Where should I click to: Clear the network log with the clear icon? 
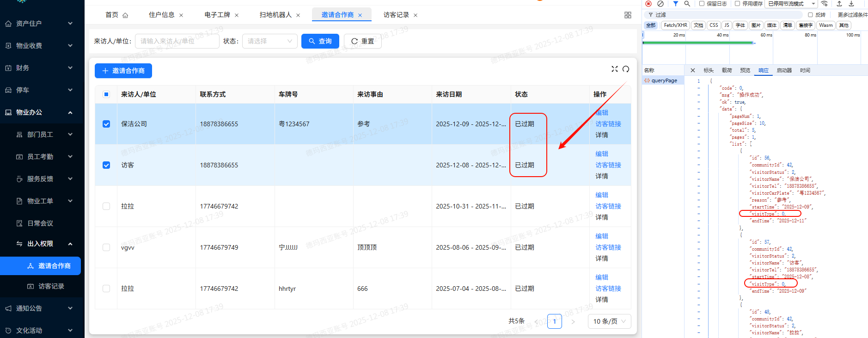tap(660, 4)
